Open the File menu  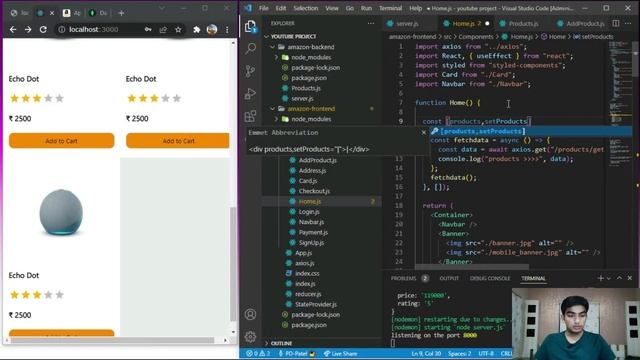click(x=264, y=8)
